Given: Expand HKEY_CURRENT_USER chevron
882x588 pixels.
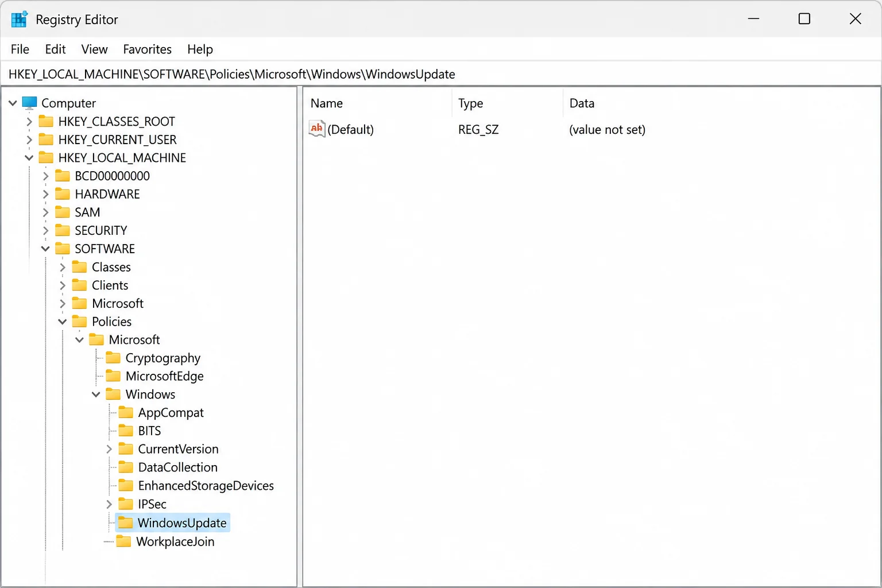Looking at the screenshot, I should (29, 140).
